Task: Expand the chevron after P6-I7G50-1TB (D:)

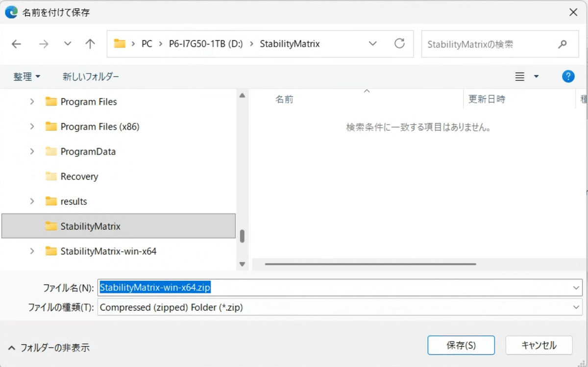Action: pos(251,44)
